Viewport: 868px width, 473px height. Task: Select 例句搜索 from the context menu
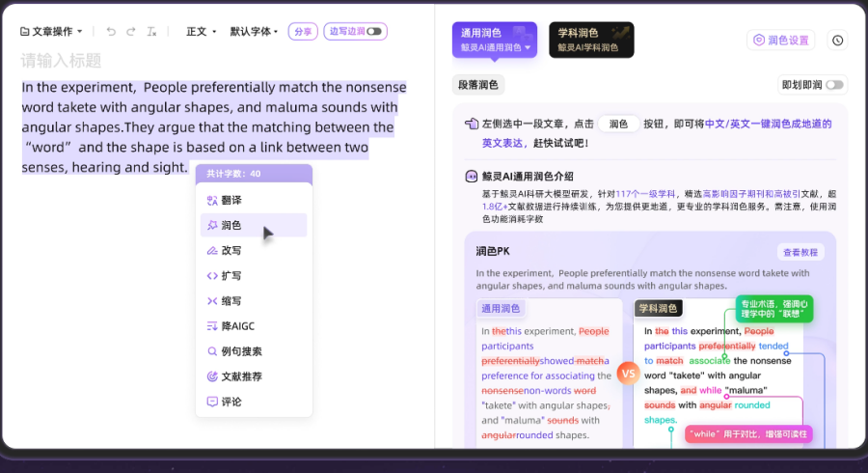pyautogui.click(x=254, y=351)
